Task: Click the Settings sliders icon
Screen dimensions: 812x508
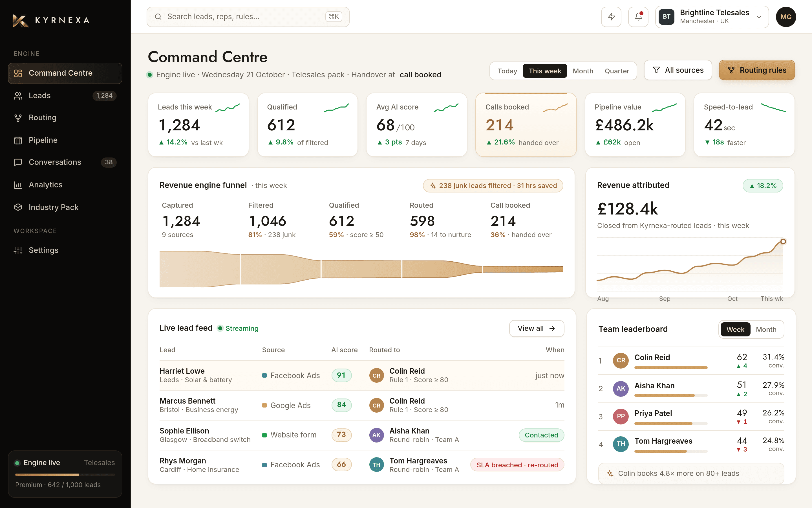Action: [18, 250]
